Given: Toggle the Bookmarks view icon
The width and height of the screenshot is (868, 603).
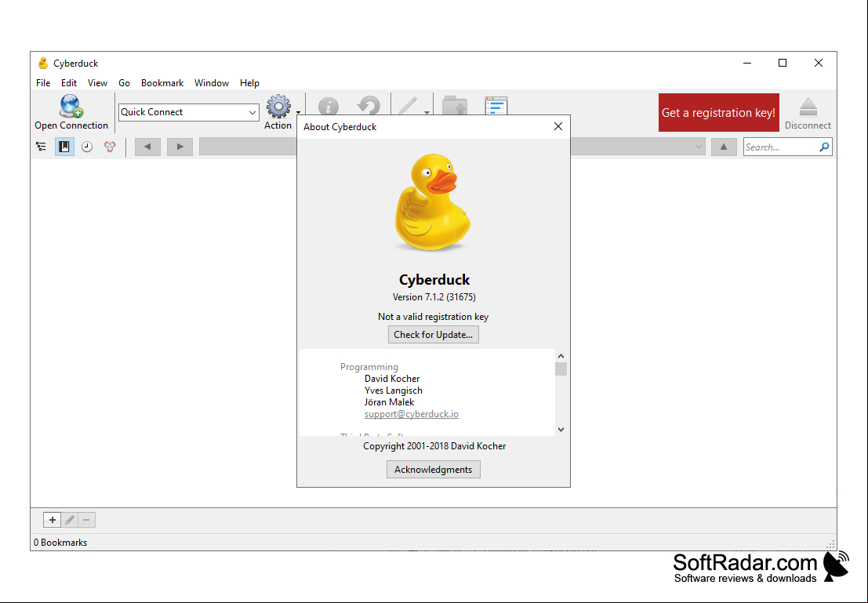Looking at the screenshot, I should (x=64, y=147).
